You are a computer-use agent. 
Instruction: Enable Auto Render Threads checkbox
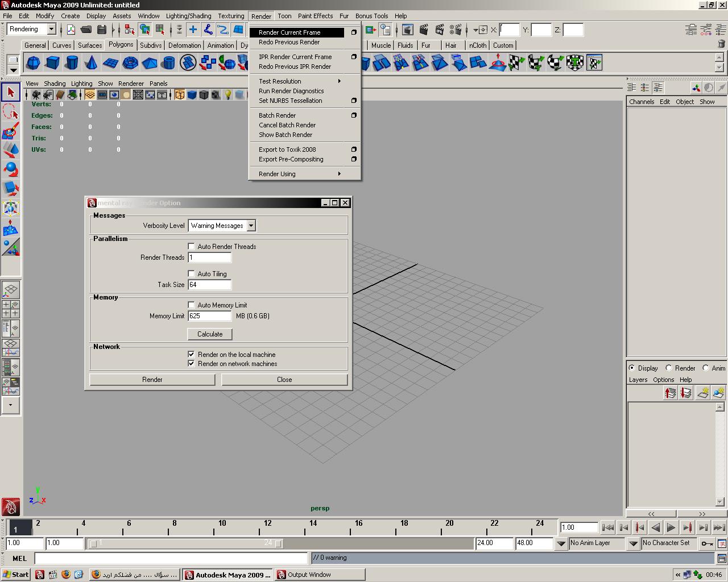(x=192, y=246)
